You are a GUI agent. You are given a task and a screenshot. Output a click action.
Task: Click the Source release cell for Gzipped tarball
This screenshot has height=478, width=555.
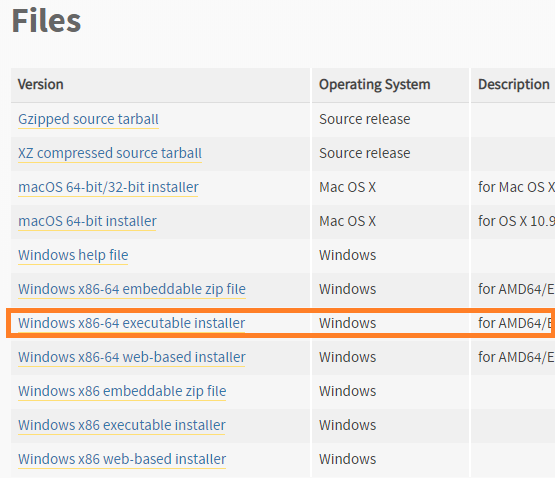click(x=365, y=119)
